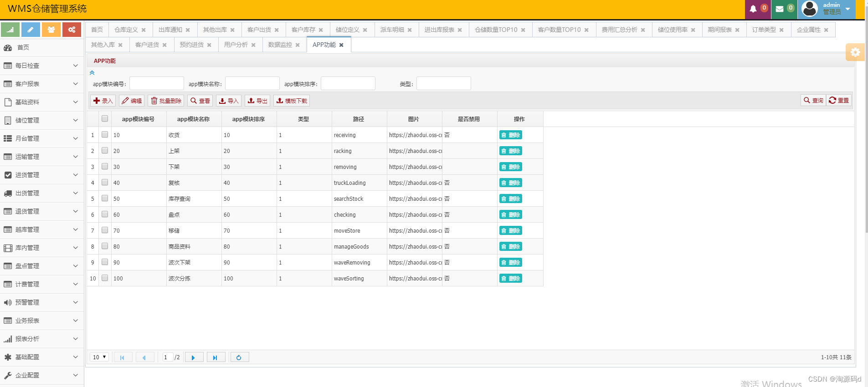
Task: Click the green bar chart shortcut icon
Action: [x=10, y=30]
